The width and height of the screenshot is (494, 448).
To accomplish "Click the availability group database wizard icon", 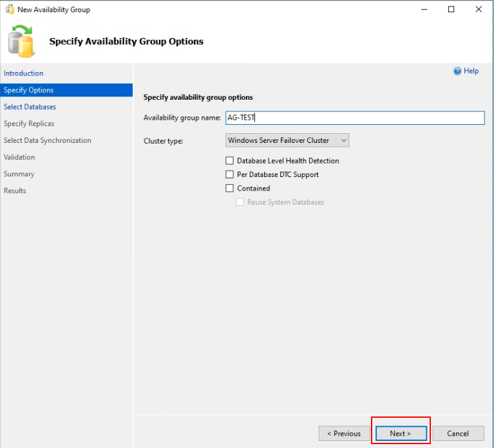I will coord(21,41).
